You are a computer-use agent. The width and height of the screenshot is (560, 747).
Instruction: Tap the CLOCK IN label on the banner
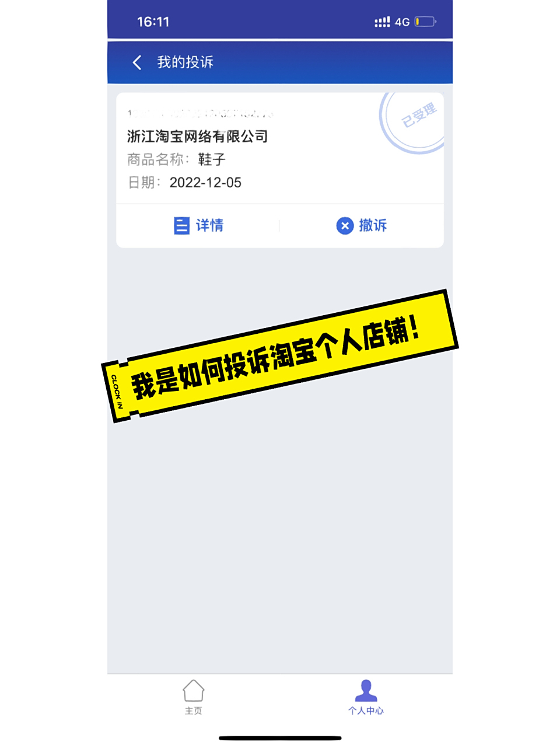pyautogui.click(x=117, y=391)
